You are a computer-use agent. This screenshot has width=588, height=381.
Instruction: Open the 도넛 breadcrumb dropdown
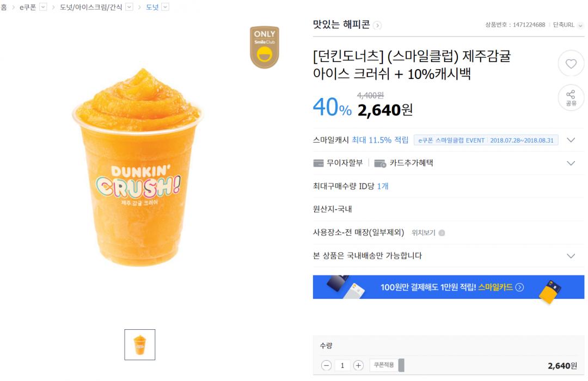[166, 7]
